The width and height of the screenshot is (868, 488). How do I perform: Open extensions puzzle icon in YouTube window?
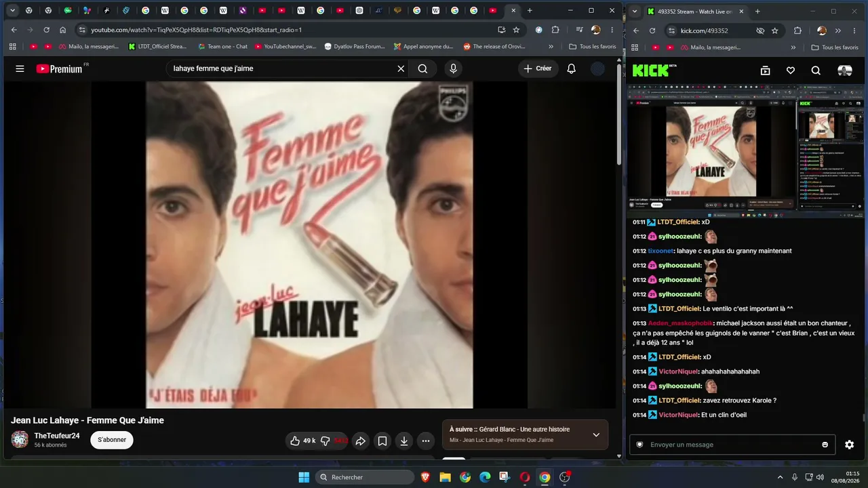(x=555, y=30)
